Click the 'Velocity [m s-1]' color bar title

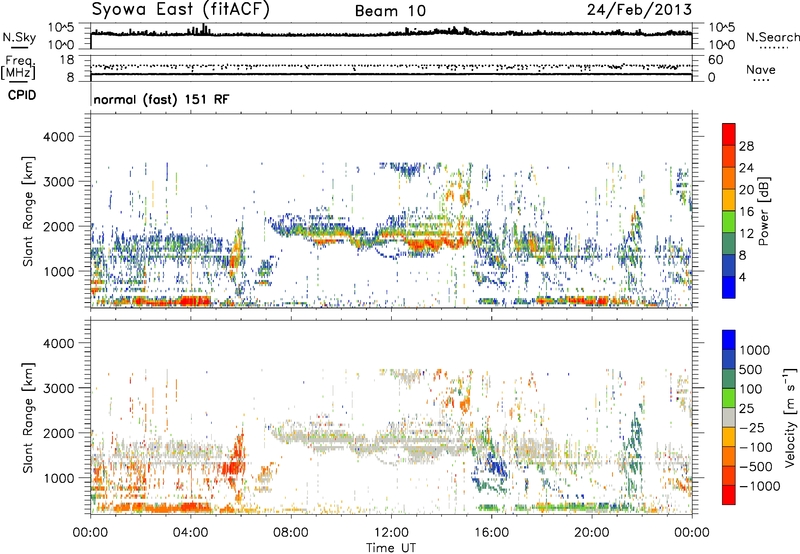coord(789,417)
